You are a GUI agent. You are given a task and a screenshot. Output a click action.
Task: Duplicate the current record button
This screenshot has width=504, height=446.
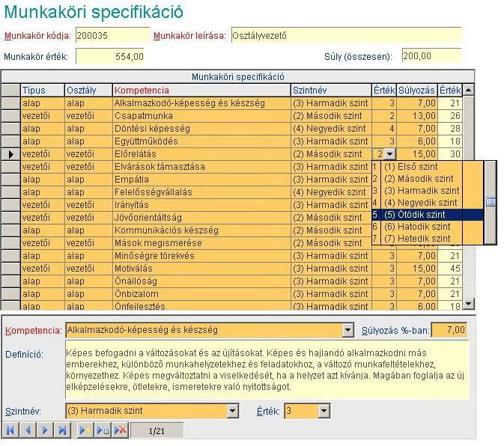click(103, 430)
